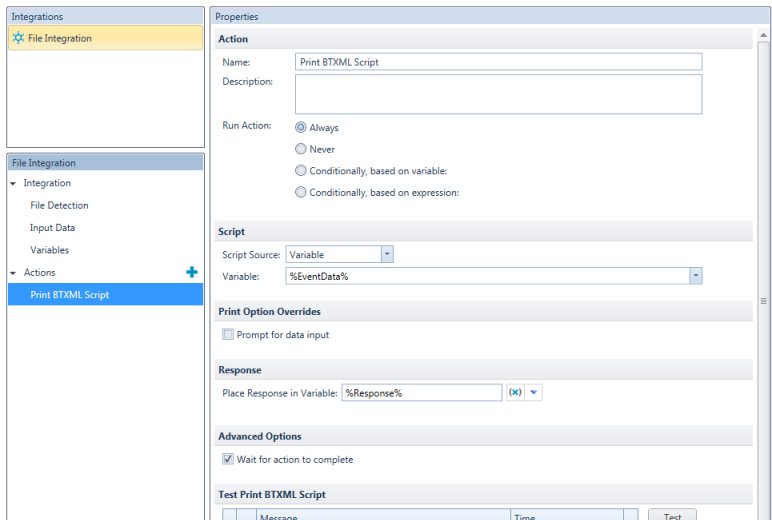Click the File Integration gear icon
The height and width of the screenshot is (520, 772).
(18, 38)
